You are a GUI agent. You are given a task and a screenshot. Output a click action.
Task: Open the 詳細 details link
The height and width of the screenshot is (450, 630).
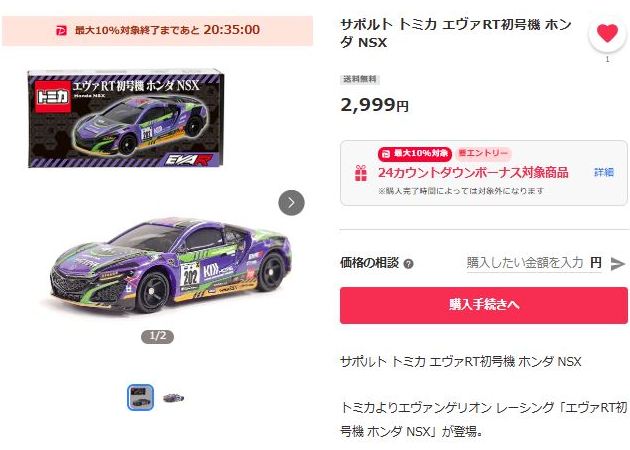[603, 172]
